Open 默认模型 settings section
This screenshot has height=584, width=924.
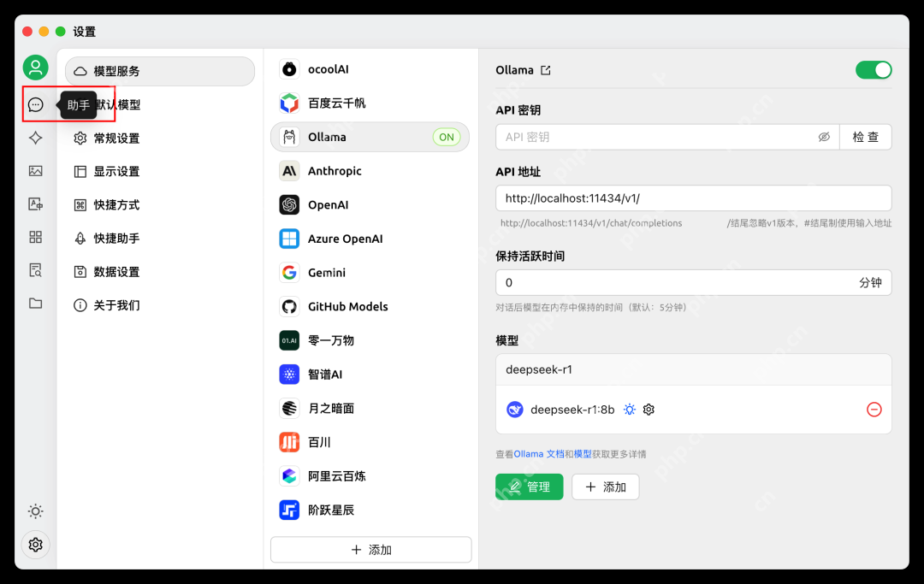[x=160, y=105]
